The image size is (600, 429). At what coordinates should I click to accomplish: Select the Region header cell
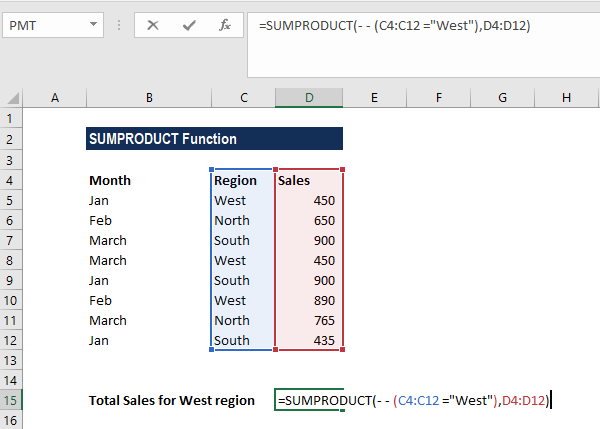tap(243, 180)
